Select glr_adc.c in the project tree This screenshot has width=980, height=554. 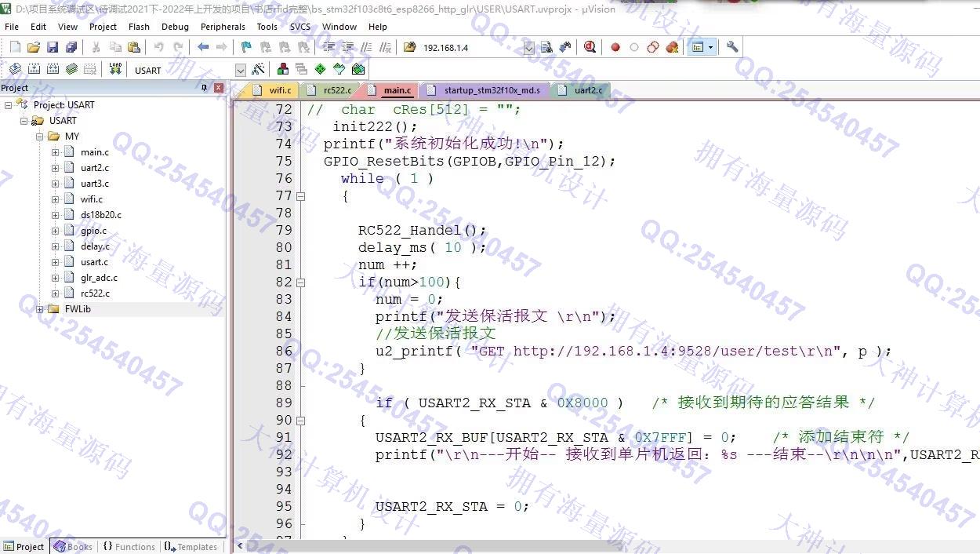[99, 278]
